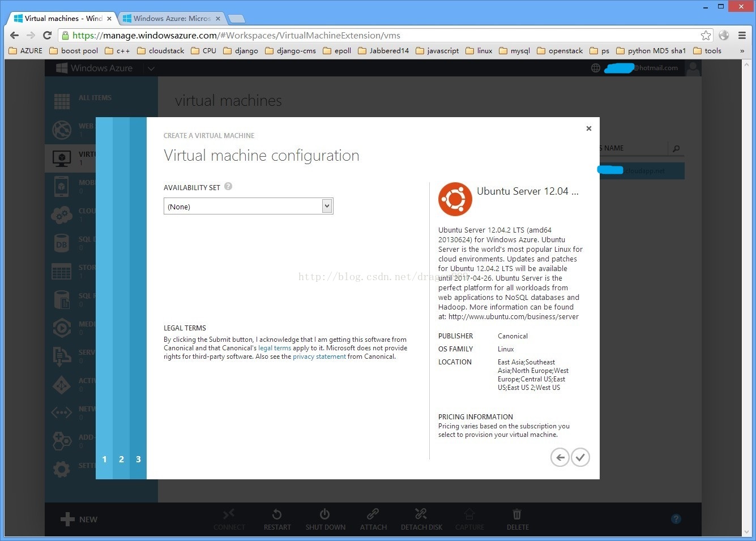Image resolution: width=756 pixels, height=541 pixels.
Task: Click the All Items sidebar icon
Action: coord(62,101)
